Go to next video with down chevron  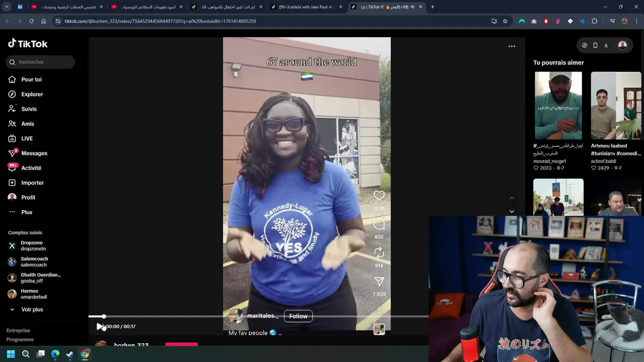512,211
